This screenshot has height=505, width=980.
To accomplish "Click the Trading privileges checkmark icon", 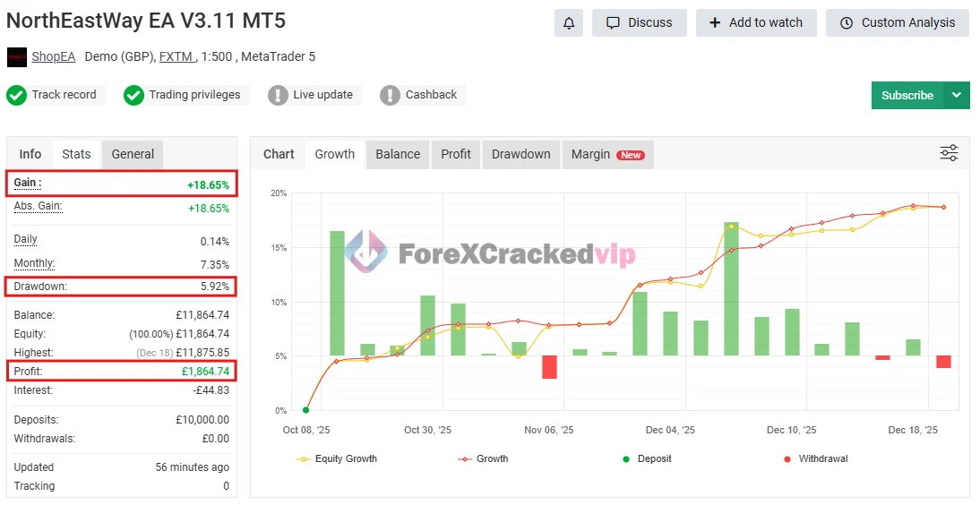I will (x=133, y=95).
